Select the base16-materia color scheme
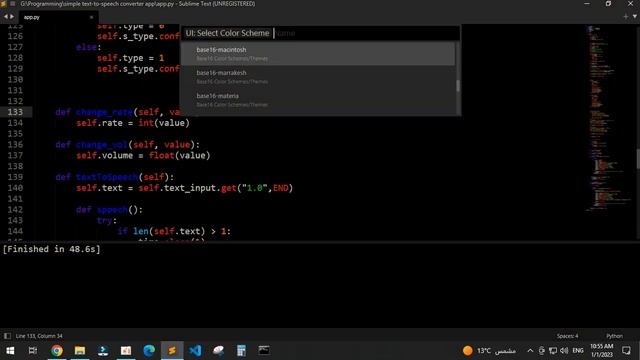This screenshot has width=640, height=360. coord(318,100)
